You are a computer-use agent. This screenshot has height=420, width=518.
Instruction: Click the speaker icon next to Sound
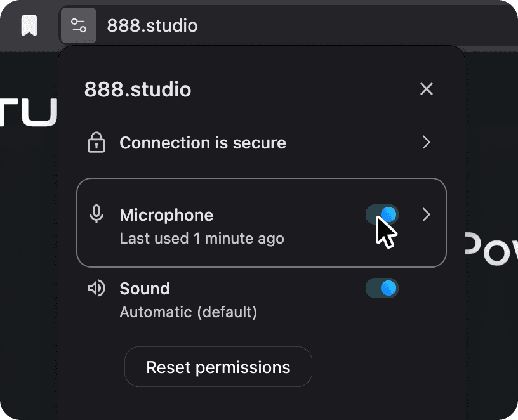96,288
